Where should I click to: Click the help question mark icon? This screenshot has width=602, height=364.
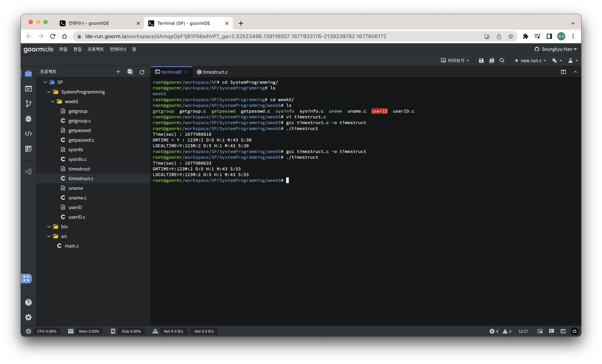(28, 302)
